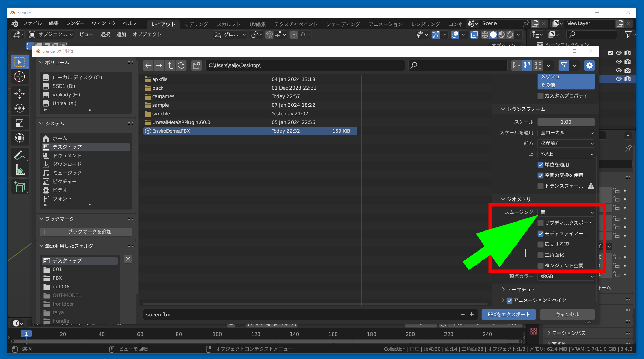Go to parent directory using up arrow
Image resolution: width=644 pixels, height=359 pixels.
[170, 65]
